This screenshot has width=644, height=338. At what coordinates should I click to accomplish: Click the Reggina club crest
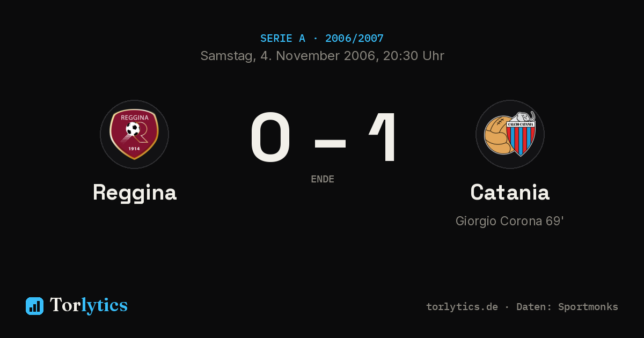point(134,134)
